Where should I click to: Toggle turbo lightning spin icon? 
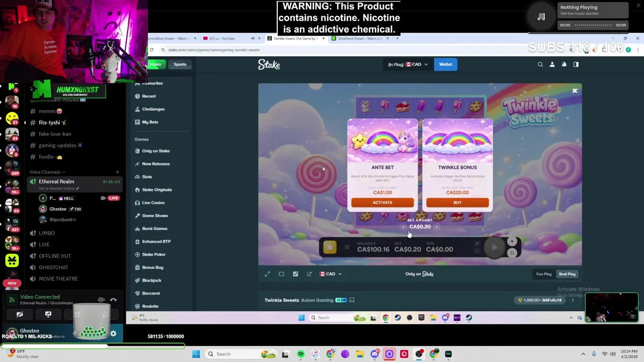click(512, 241)
